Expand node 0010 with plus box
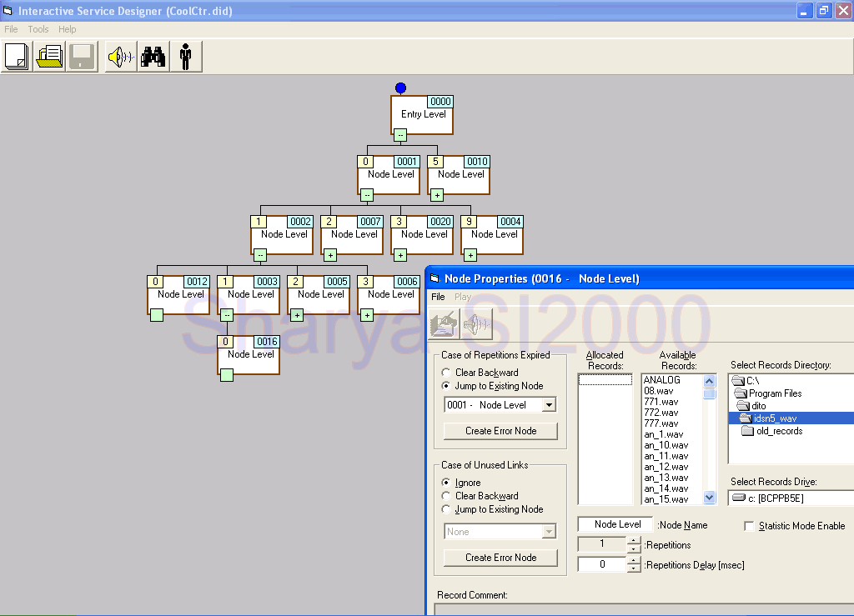This screenshot has height=616, width=854. click(437, 195)
